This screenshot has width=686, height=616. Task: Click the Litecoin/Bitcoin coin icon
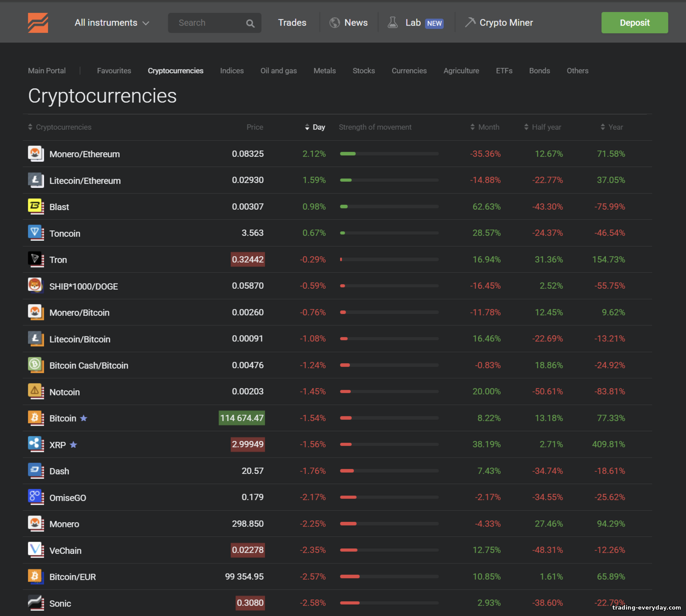pos(36,339)
